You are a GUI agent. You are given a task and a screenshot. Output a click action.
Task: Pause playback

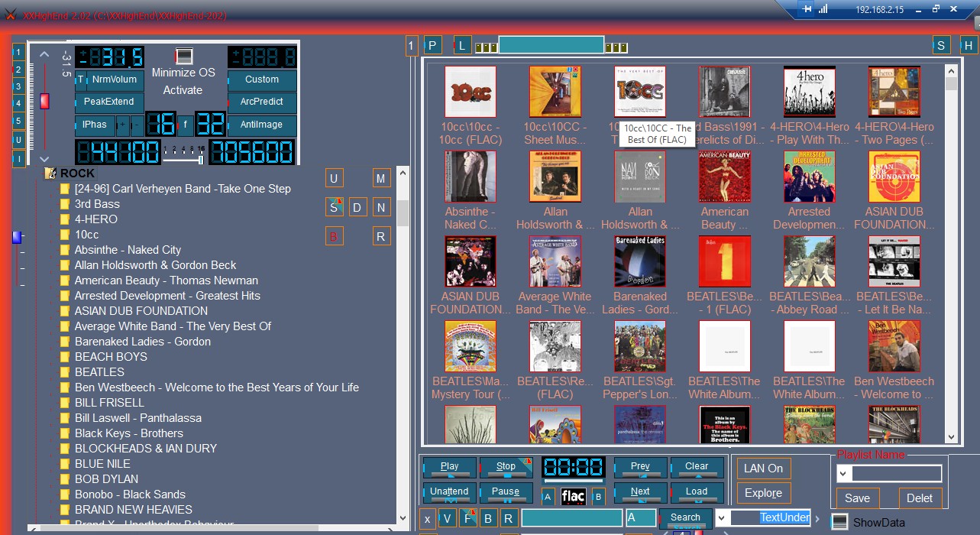tap(506, 491)
